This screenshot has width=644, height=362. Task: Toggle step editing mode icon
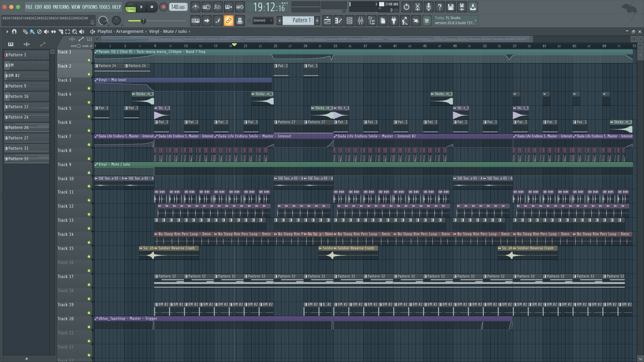click(x=218, y=21)
